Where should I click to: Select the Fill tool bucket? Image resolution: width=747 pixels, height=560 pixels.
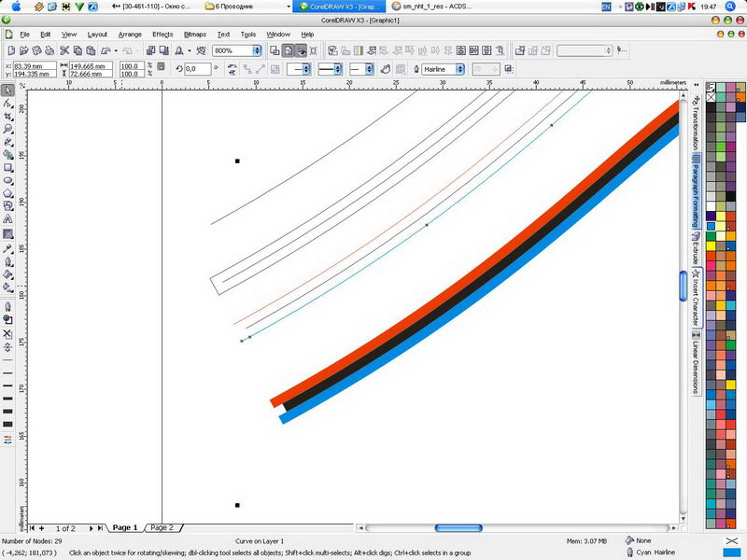coord(7,274)
